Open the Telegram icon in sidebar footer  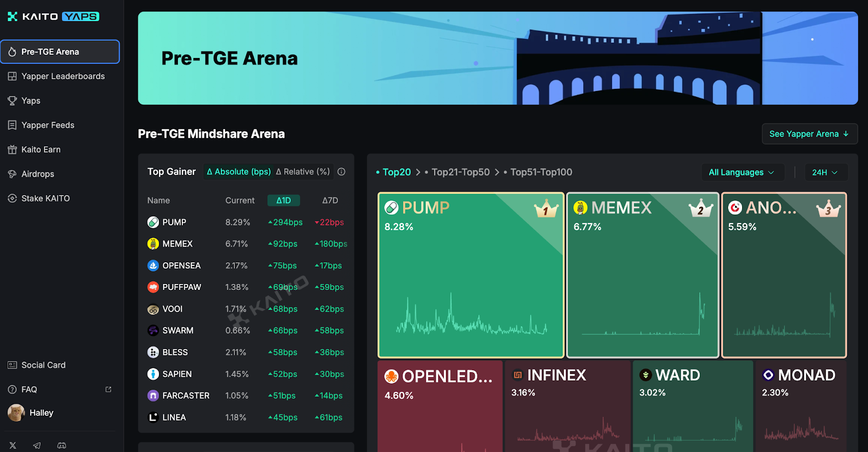37,445
